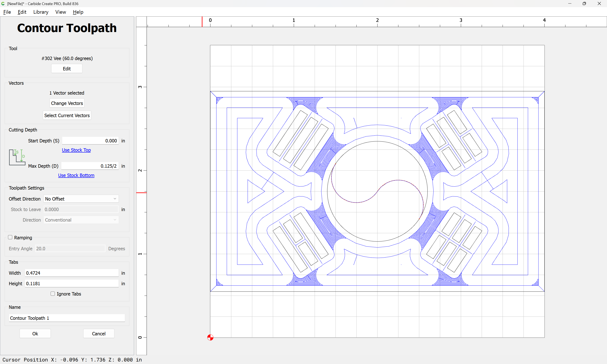Screen dimensions: 607x364
Task: Click the Carbide Create app icon in title bar
Action: coord(3,4)
